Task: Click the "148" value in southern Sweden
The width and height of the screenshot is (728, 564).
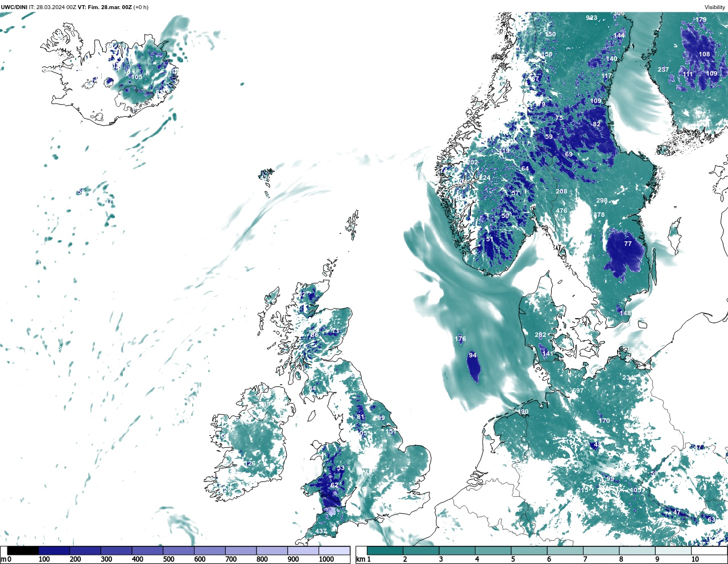Action: [x=625, y=313]
